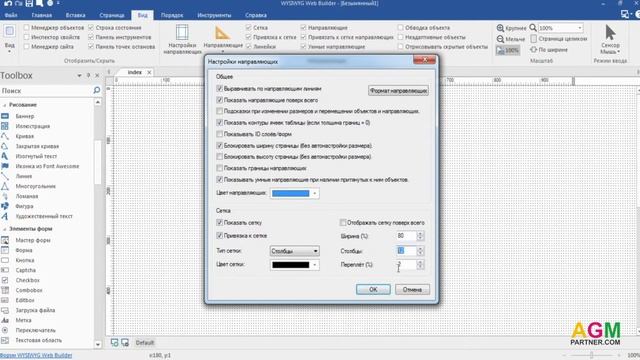The height and width of the screenshot is (360, 640).
Task: Click the blue guide color swatch
Action: point(291,193)
